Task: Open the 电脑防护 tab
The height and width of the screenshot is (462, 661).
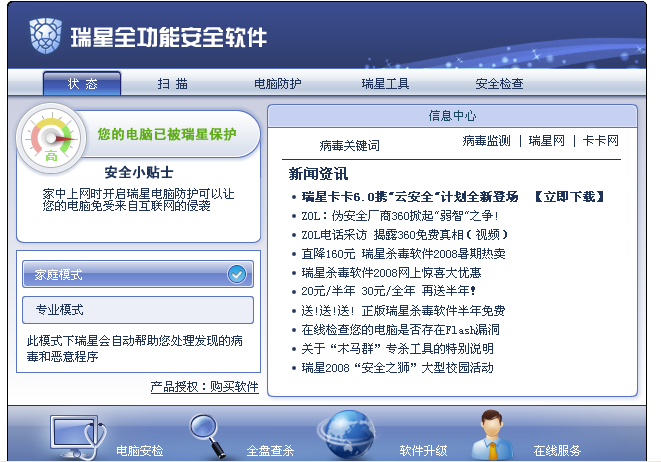Action: (x=277, y=83)
